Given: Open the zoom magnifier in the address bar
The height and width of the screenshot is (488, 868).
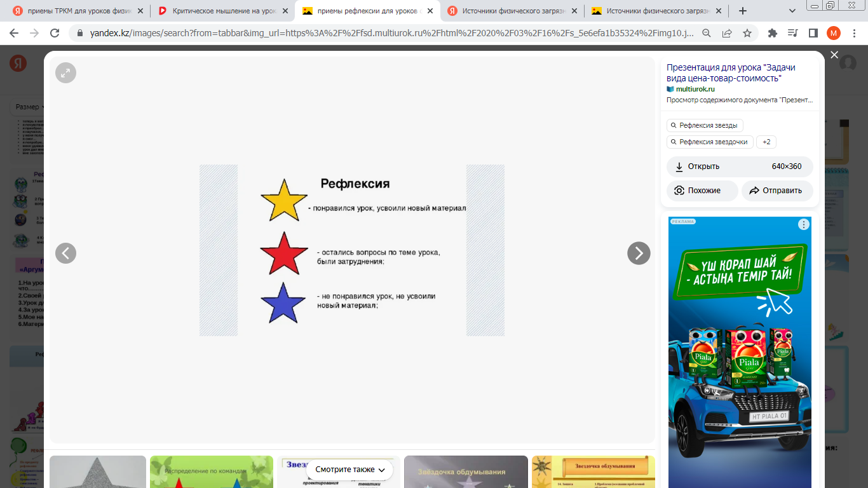Looking at the screenshot, I should point(707,33).
